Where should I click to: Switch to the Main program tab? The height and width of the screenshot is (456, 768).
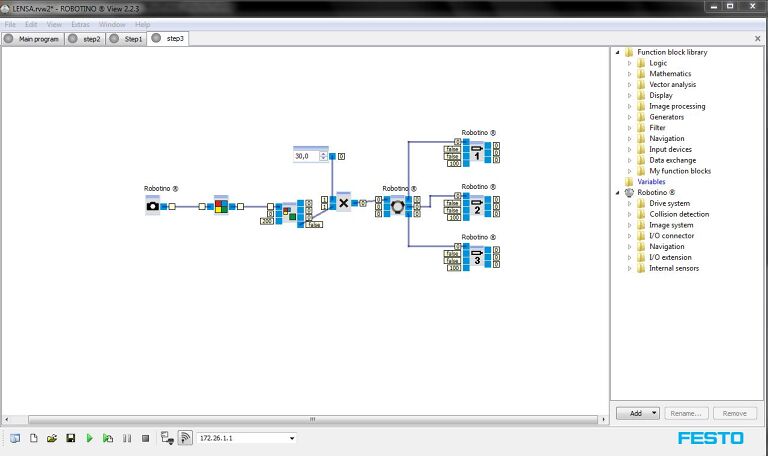[x=33, y=39]
